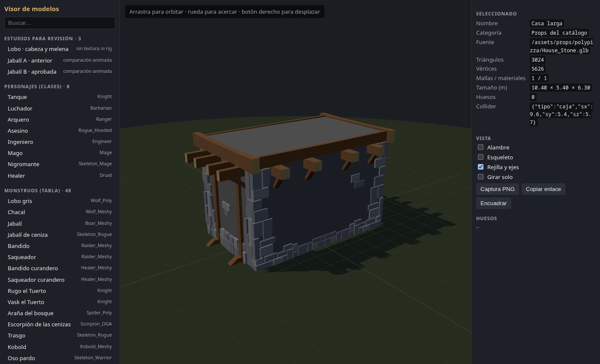Viewport: 600px width, 364px height.
Task: Open Escorpión de las cenizas model
Action: tap(60, 324)
